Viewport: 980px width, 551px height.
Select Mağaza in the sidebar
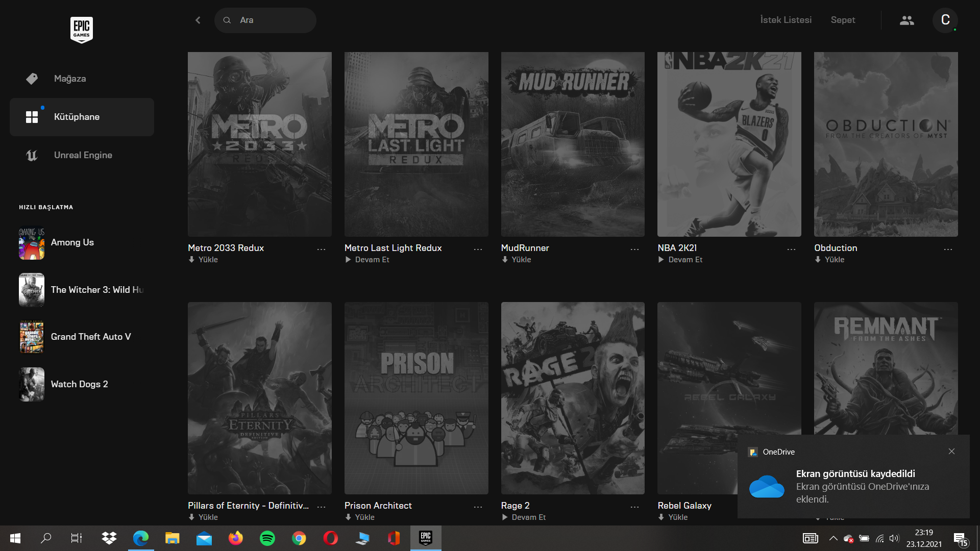tap(70, 79)
